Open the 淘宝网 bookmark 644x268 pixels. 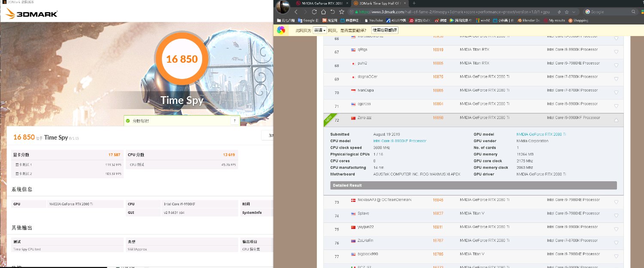click(330, 20)
